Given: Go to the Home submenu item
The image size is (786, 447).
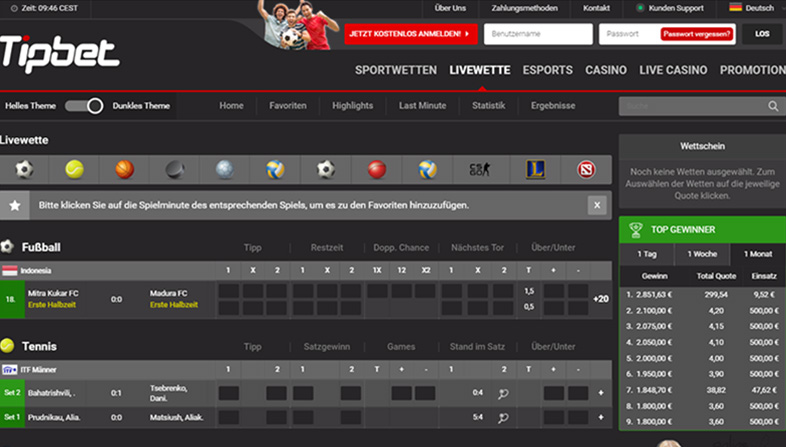Looking at the screenshot, I should 231,106.
